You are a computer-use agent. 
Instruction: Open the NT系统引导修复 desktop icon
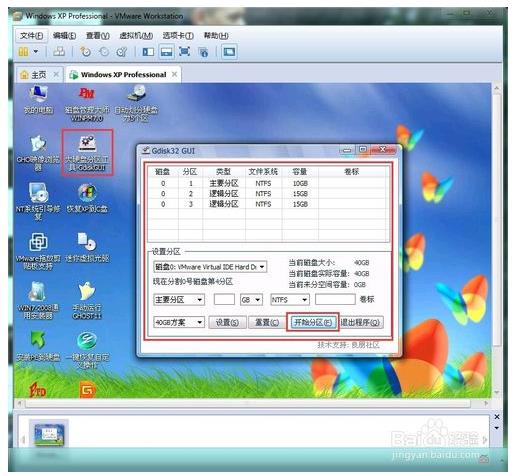38,201
